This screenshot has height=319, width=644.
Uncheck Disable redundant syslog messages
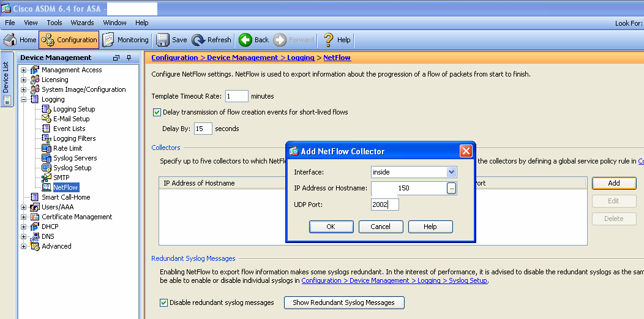click(164, 302)
